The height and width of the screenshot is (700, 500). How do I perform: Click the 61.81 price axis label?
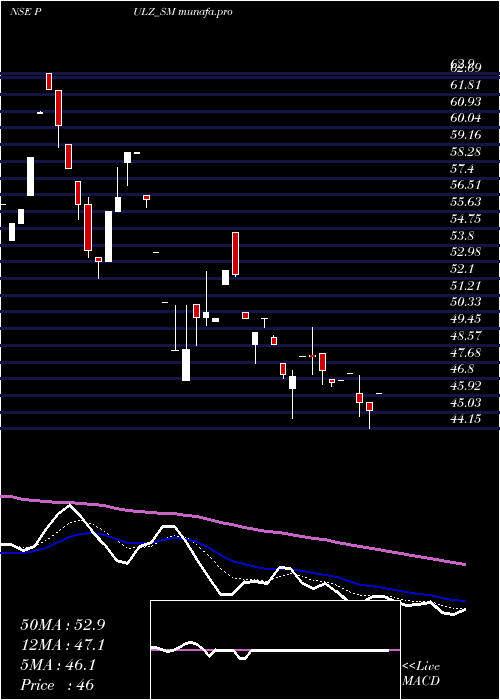[466, 85]
